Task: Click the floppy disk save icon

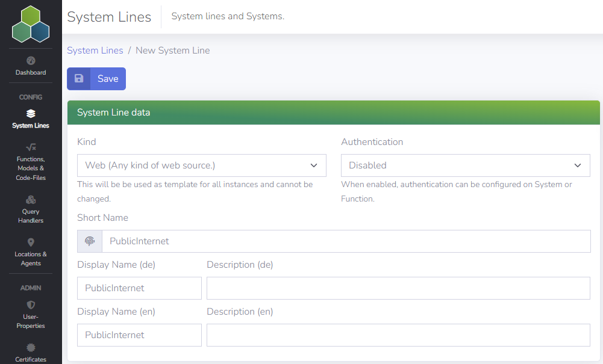Action: [79, 78]
